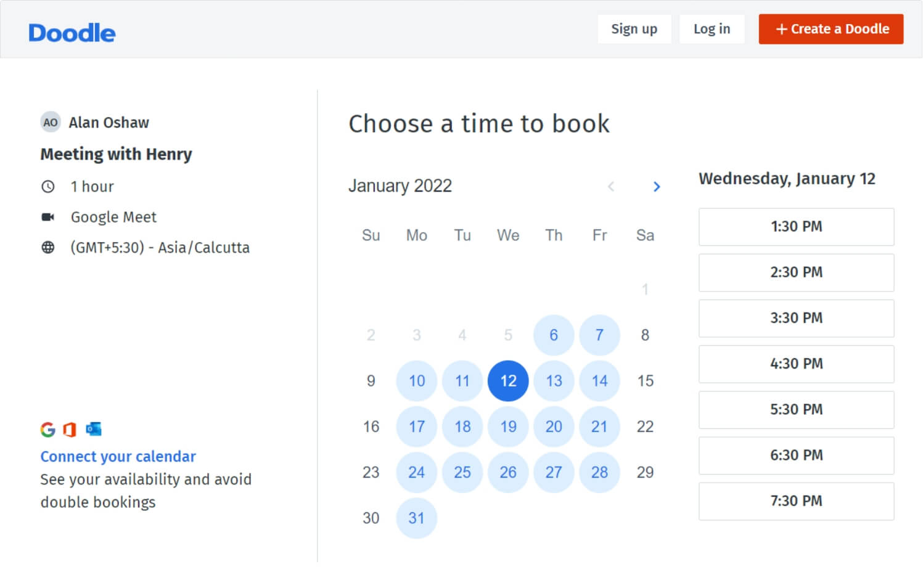Screen dimensions: 923x588
Task: Select January 19 on the calendar
Action: (x=508, y=427)
